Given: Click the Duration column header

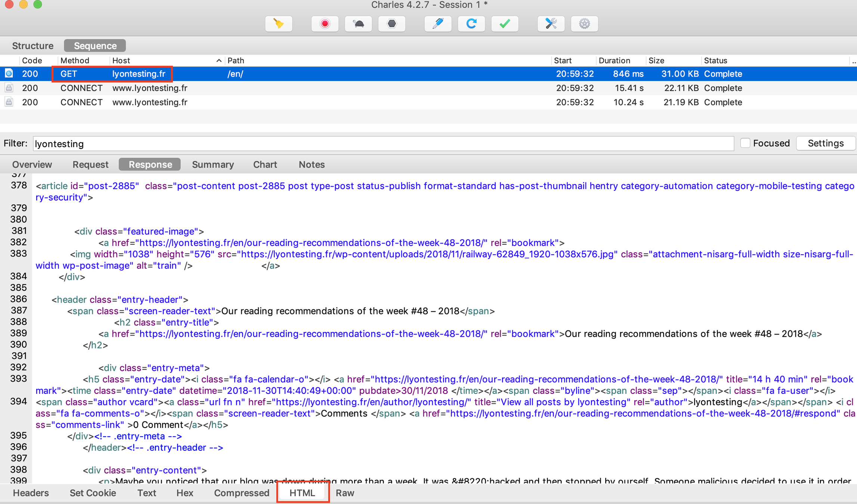Looking at the screenshot, I should click(614, 60).
